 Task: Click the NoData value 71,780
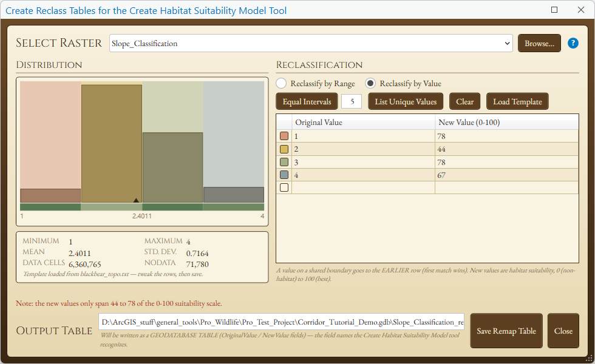(197, 265)
